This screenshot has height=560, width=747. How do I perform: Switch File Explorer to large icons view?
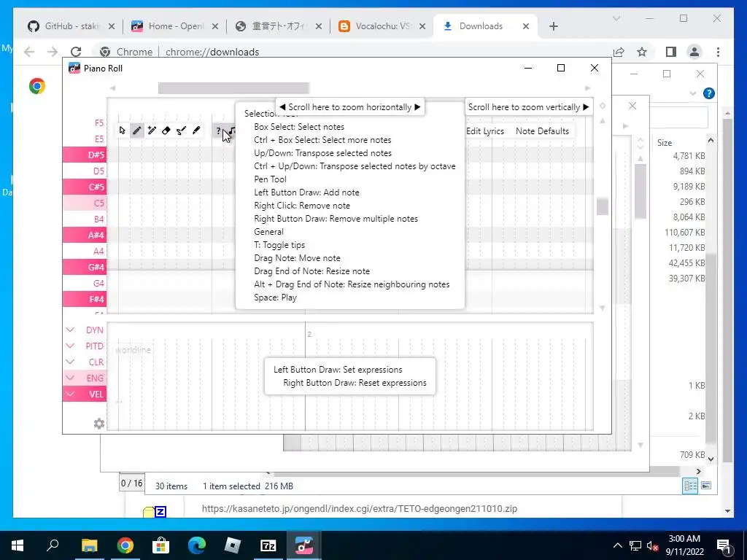pyautogui.click(x=706, y=486)
